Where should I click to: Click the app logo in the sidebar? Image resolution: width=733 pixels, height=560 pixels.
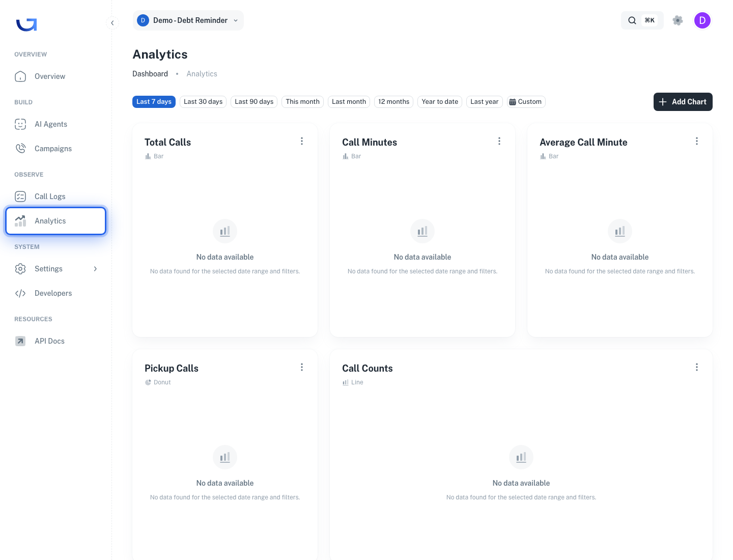coord(26,24)
